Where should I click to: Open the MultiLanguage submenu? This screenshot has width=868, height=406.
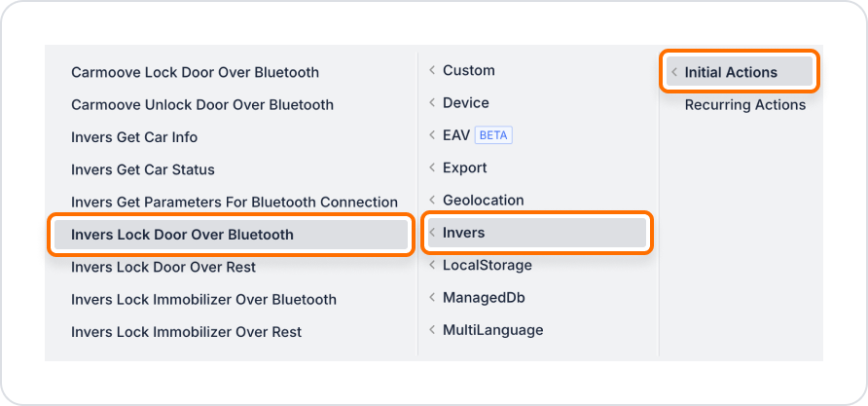(x=492, y=330)
